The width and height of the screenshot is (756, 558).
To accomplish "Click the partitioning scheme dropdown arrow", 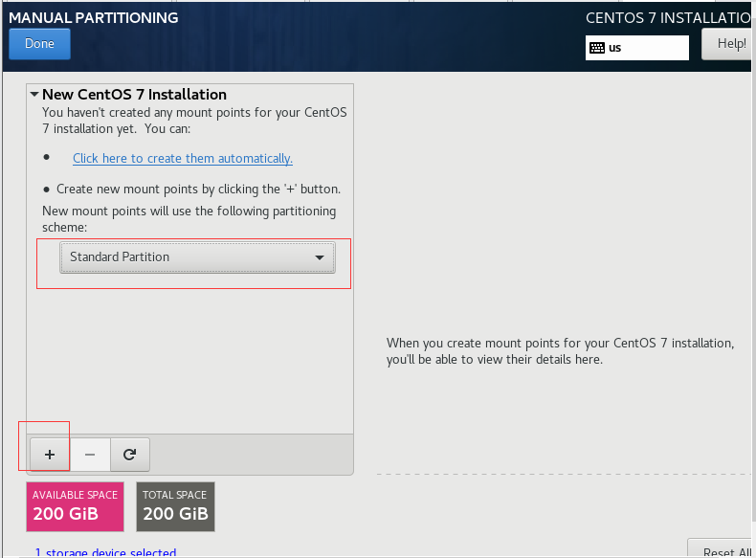I will click(x=320, y=257).
